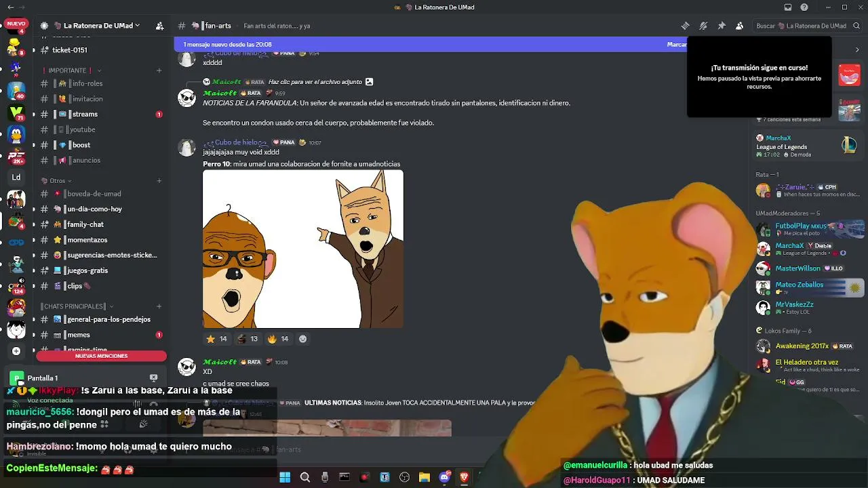Open the Discord inbox icon
The width and height of the screenshot is (868, 488).
(x=788, y=7)
